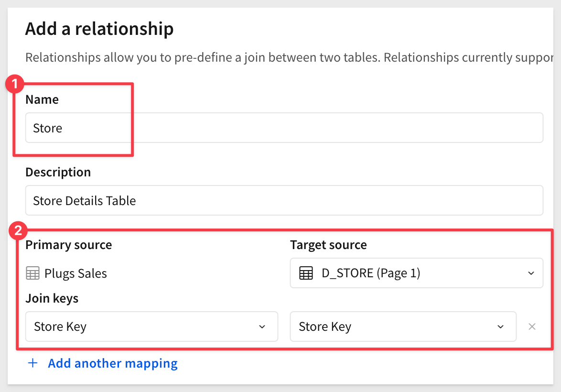Viewport: 561px width, 392px height.
Task: Open the Target source D_STORE (Page 1) dropdown
Action: 416,273
